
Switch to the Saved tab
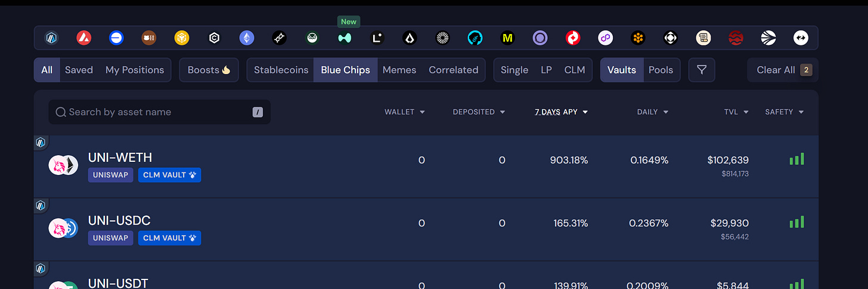(x=79, y=70)
